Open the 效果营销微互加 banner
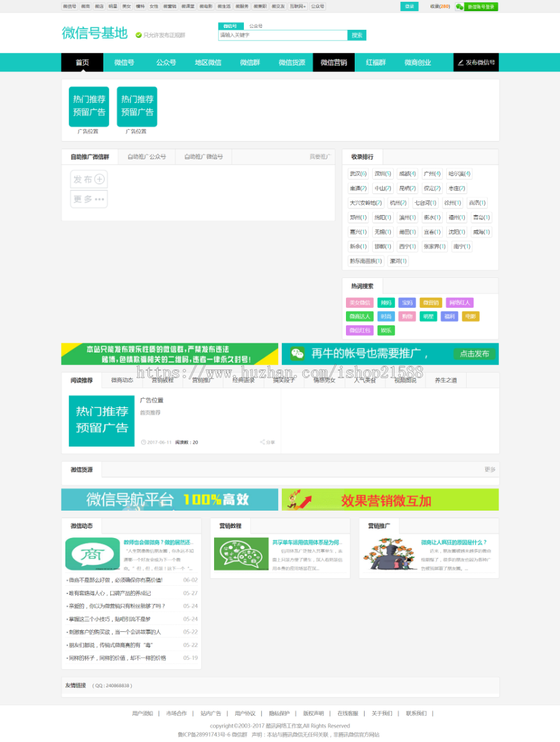The height and width of the screenshot is (742, 560). [x=390, y=499]
